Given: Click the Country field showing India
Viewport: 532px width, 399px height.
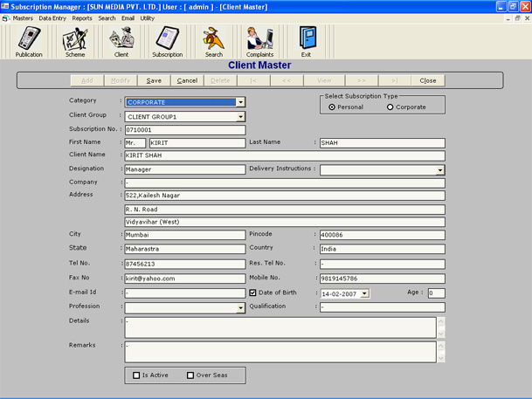Looking at the screenshot, I should pos(383,249).
